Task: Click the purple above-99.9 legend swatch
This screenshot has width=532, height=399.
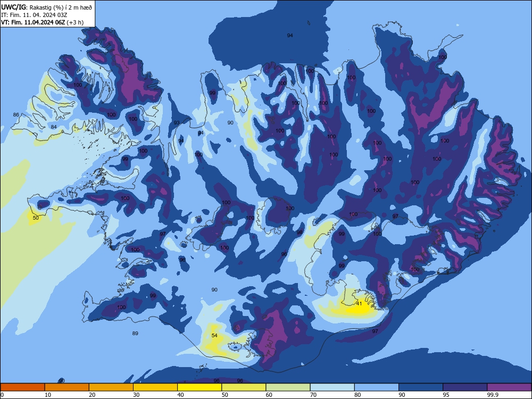Action: pyautogui.click(x=509, y=387)
